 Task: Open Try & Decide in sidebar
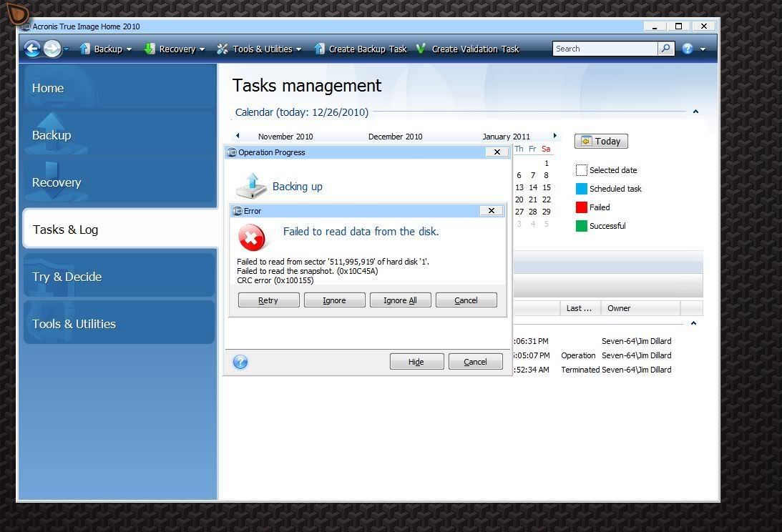point(119,277)
